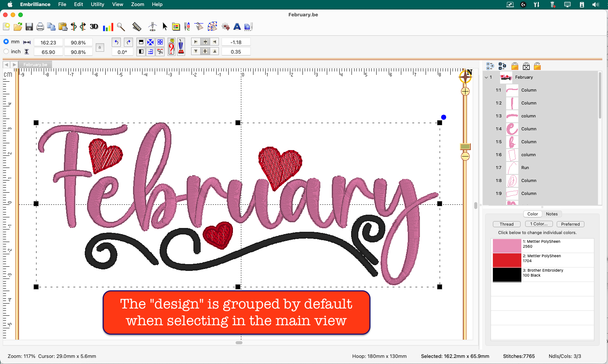Toggle the size lock padlock button
The image size is (608, 364).
pyautogui.click(x=100, y=47)
